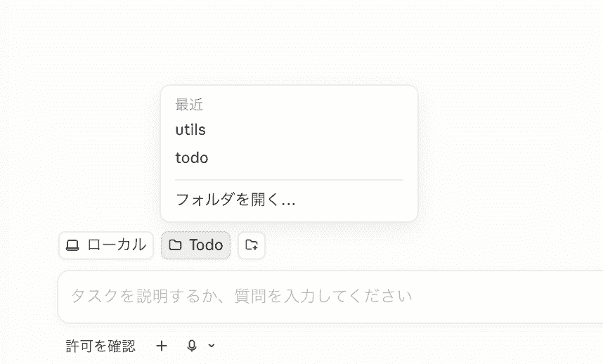Focus the task description input field

[330, 297]
